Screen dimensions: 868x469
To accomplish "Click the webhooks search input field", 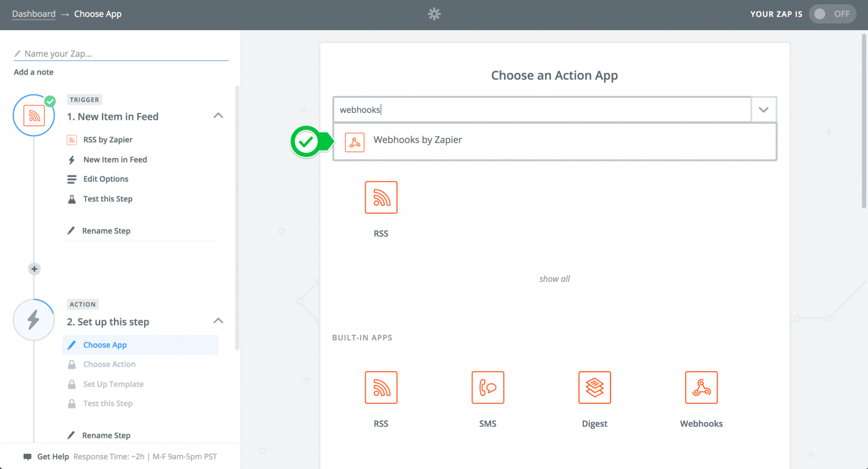I will click(542, 109).
